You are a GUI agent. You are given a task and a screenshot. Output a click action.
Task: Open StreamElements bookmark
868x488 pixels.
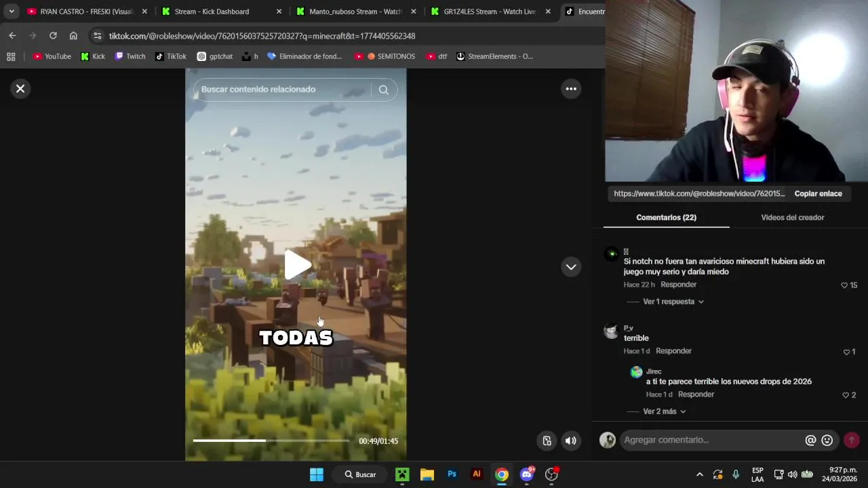point(494,56)
